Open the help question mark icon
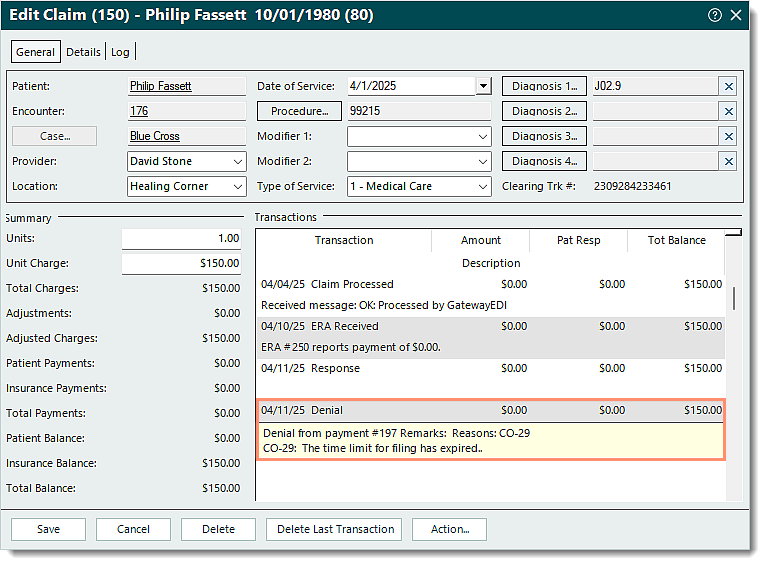 715,15
